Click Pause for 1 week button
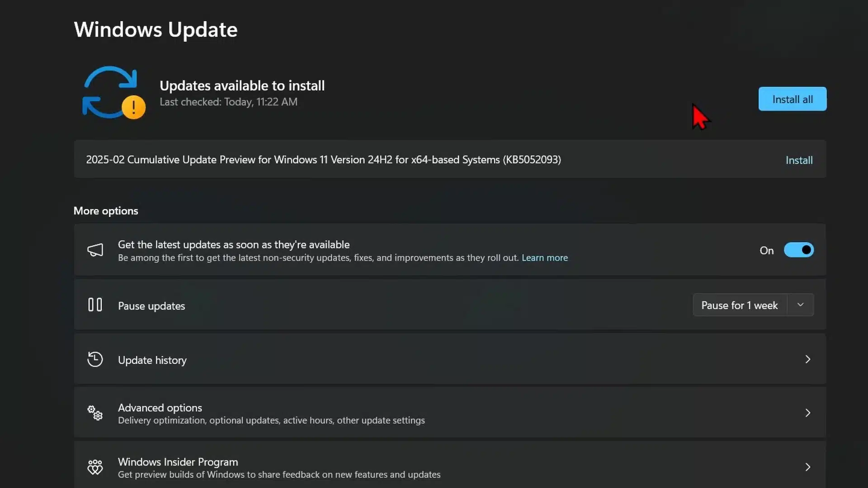The image size is (868, 488). [740, 305]
